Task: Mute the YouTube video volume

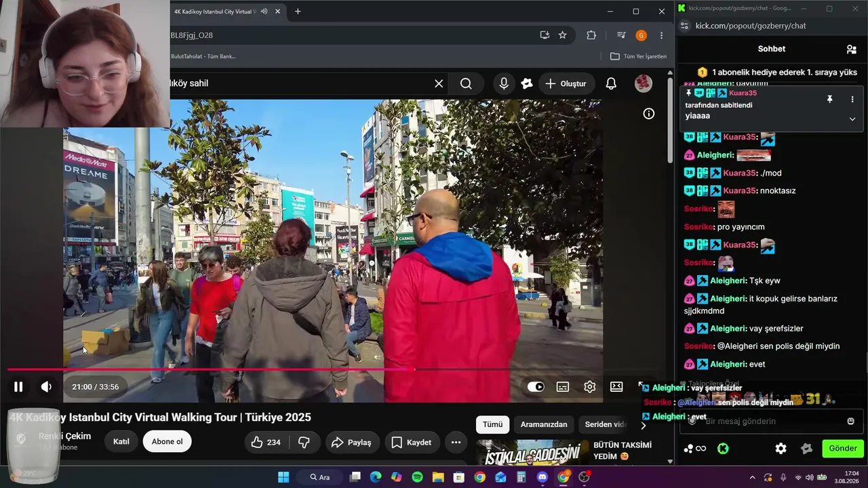Action: tap(46, 387)
